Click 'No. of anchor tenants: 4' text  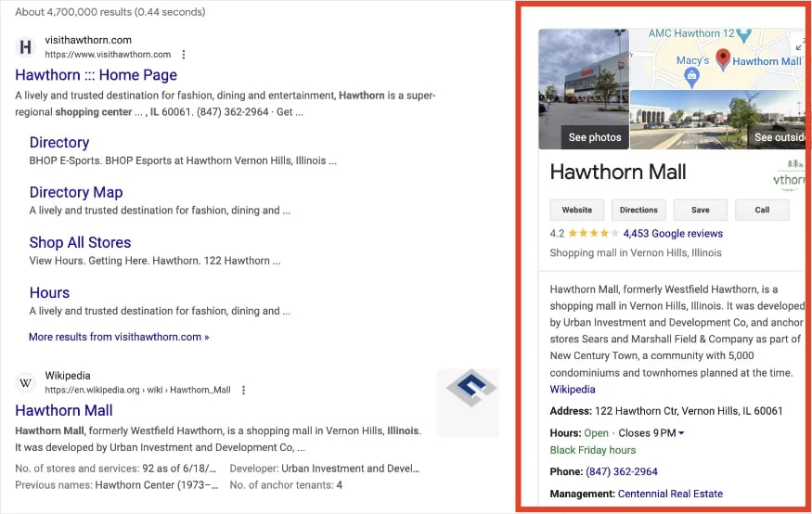pyautogui.click(x=286, y=485)
